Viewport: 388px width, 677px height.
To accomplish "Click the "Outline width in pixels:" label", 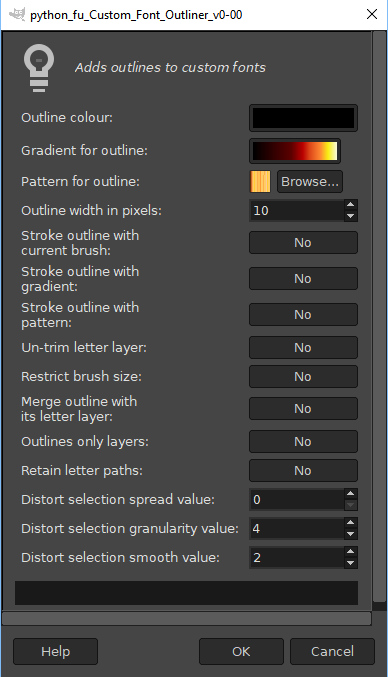I will (x=91, y=210).
